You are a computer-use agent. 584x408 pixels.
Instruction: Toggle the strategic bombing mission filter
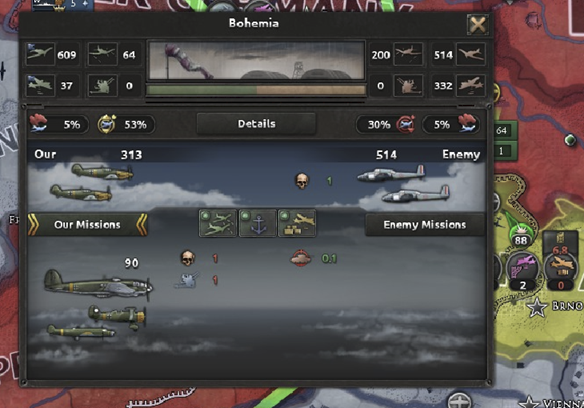[x=297, y=223]
